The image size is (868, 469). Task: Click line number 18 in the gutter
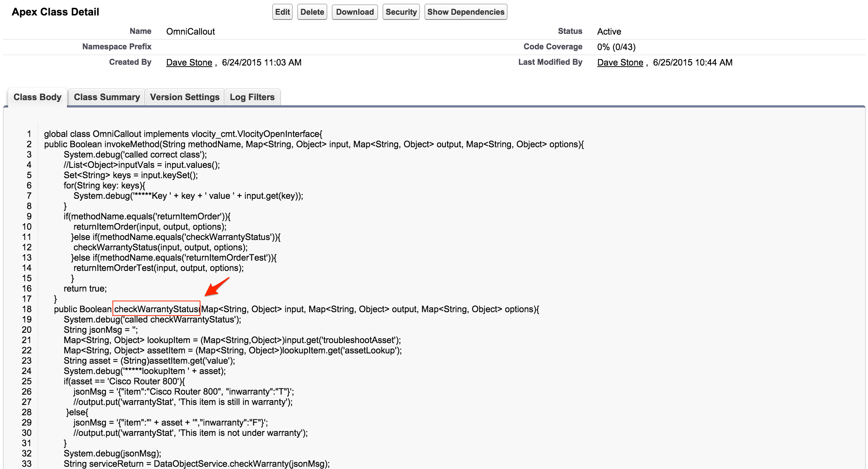(27, 309)
